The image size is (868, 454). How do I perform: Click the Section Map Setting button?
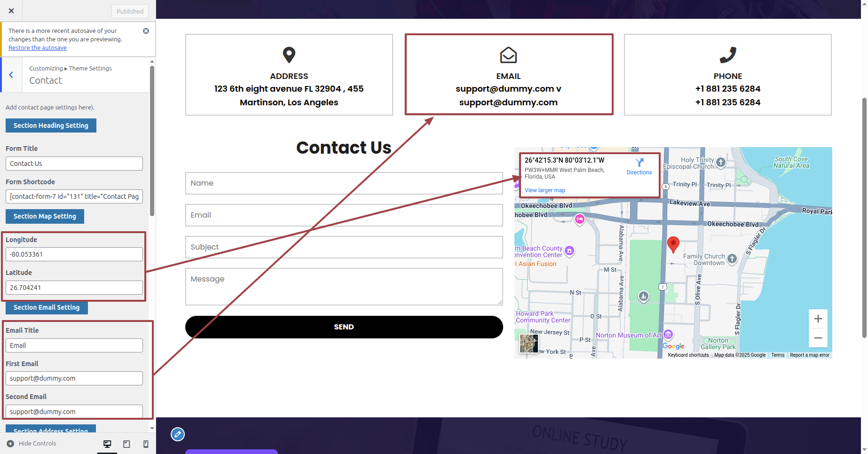[45, 216]
